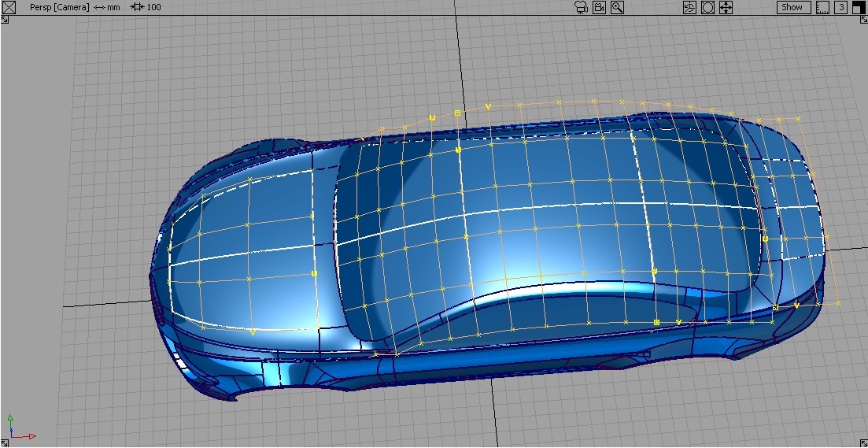Click the ruler icon next to Show
Viewport: 868px width, 448px height.
point(822,7)
